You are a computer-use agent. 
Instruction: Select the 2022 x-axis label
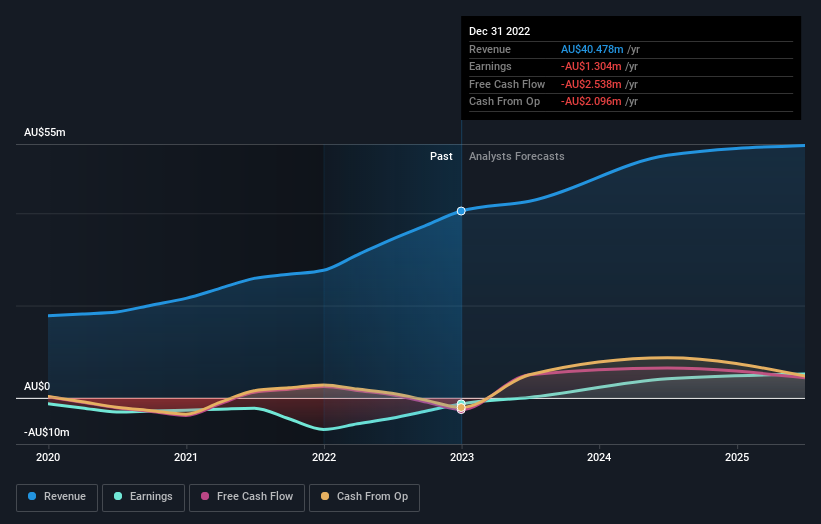[324, 458]
